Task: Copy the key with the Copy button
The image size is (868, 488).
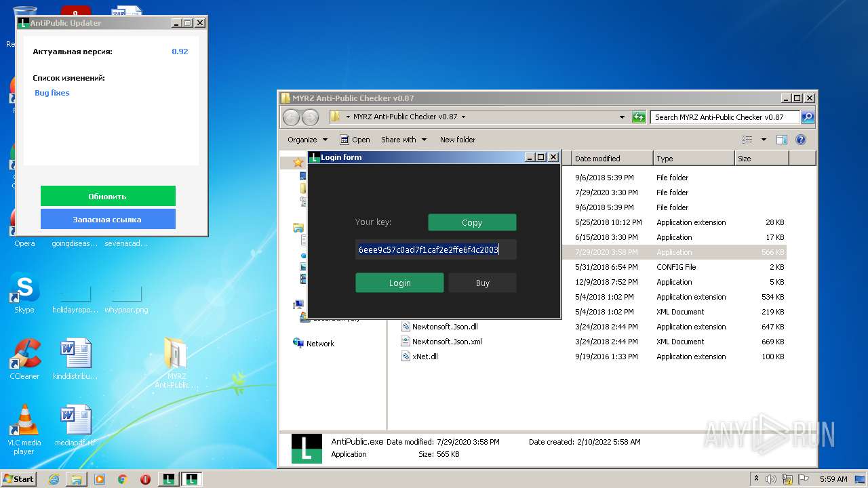Action: coord(472,222)
